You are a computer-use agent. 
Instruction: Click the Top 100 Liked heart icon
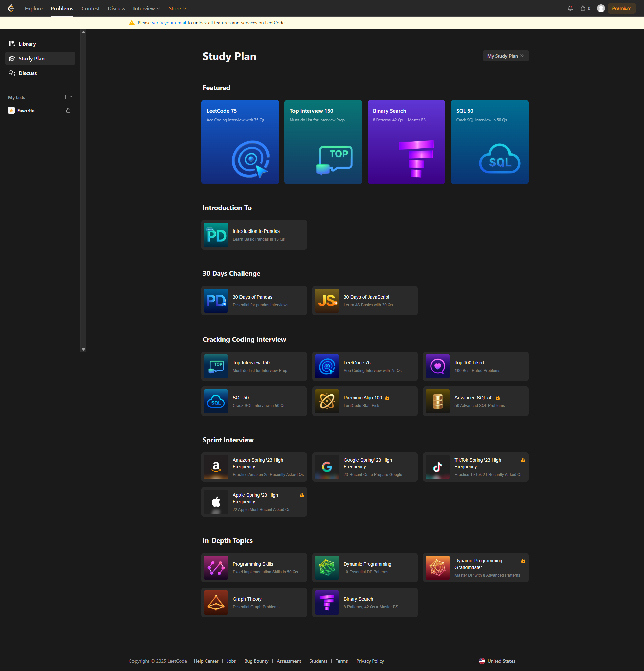[x=438, y=366]
